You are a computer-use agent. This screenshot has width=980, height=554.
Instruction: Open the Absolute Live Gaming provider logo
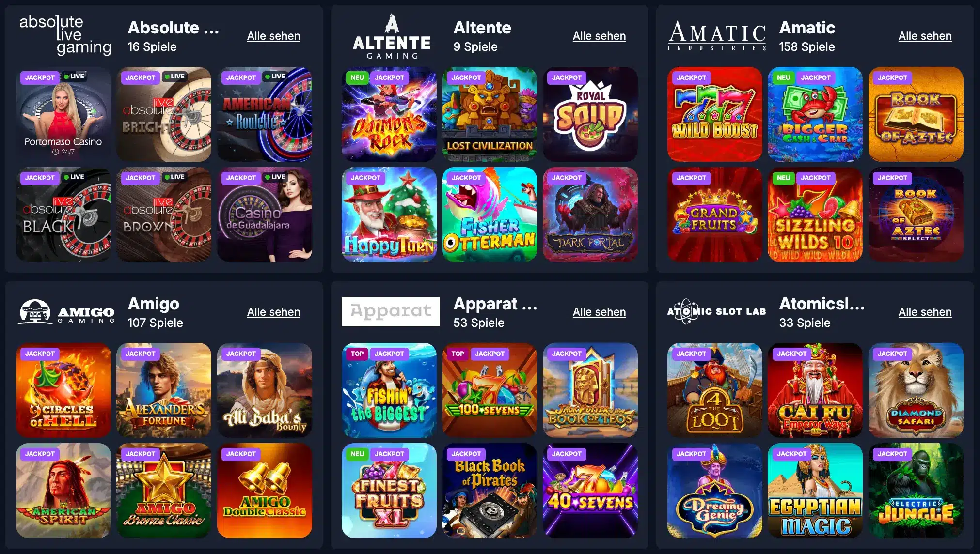(x=65, y=35)
